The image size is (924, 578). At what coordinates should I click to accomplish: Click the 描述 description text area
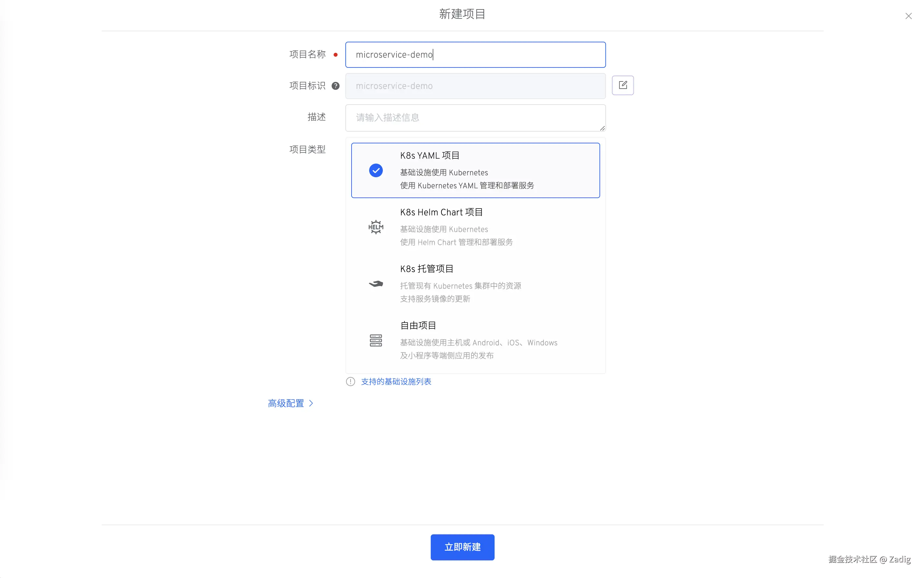475,118
